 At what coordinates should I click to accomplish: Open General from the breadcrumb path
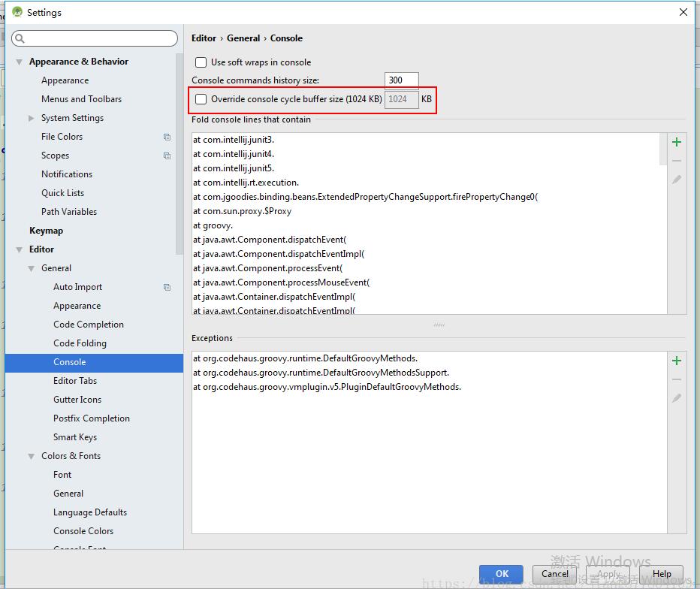pyautogui.click(x=243, y=38)
